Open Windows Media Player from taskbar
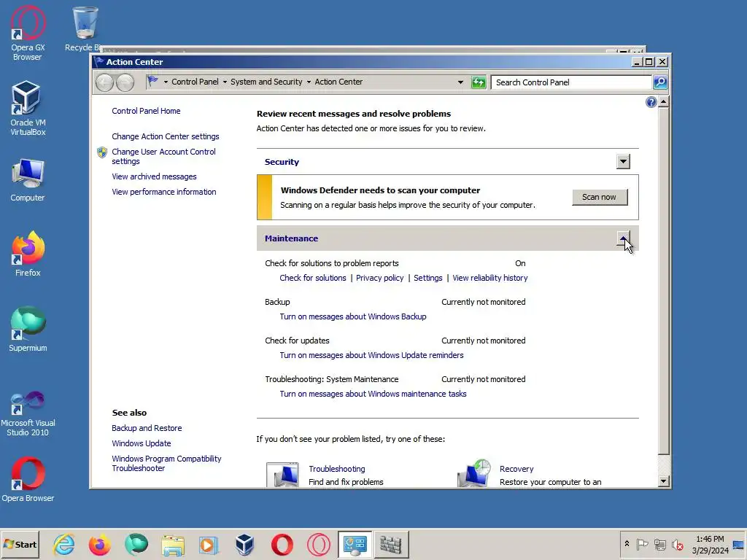 208,545
